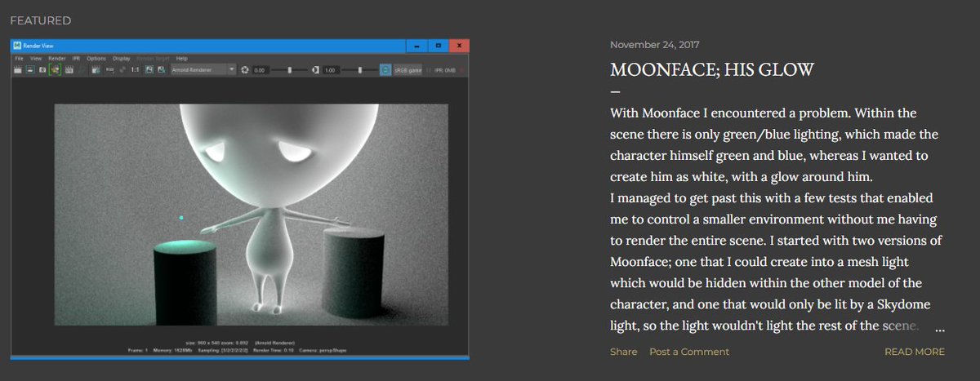Click the Render View window title text
This screenshot has height=381, width=980.
pyautogui.click(x=38, y=46)
